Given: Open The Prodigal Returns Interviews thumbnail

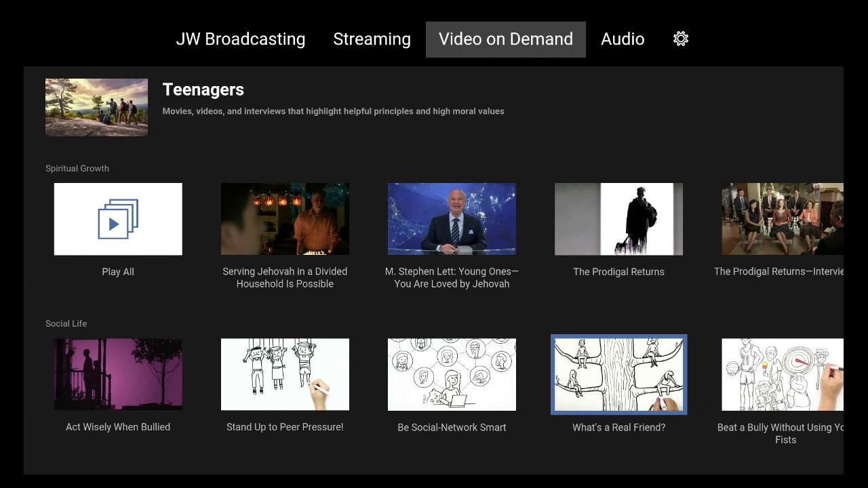Looking at the screenshot, I should pyautogui.click(x=782, y=219).
